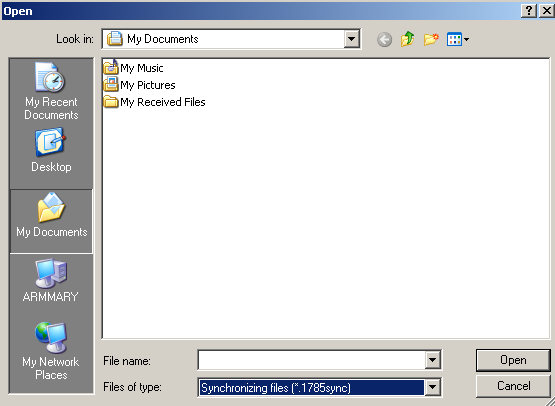Select the My Received Files folder icon
Viewport: 555px width, 406px height.
point(111,102)
